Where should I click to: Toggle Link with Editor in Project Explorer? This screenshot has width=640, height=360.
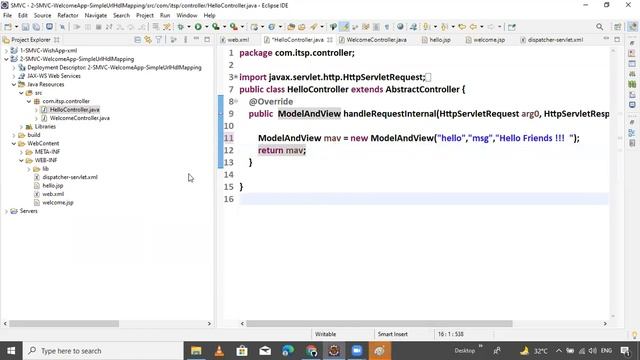point(148,40)
